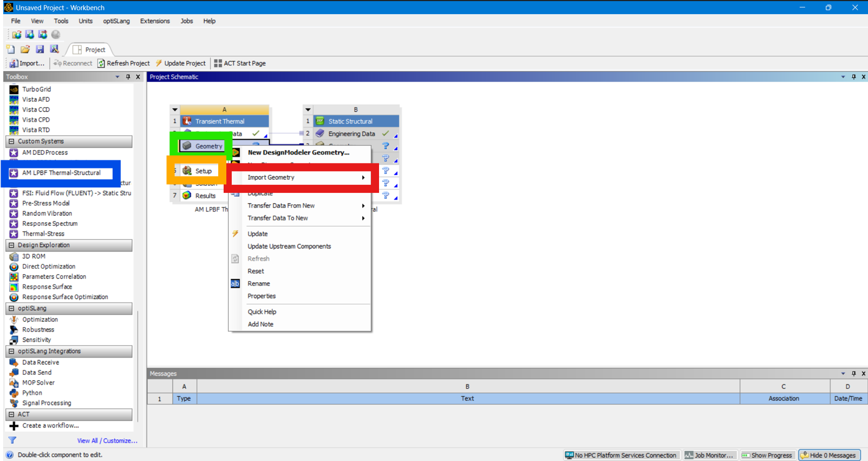
Task: Click the plus icon beside Create a workflow
Action: [14, 426]
